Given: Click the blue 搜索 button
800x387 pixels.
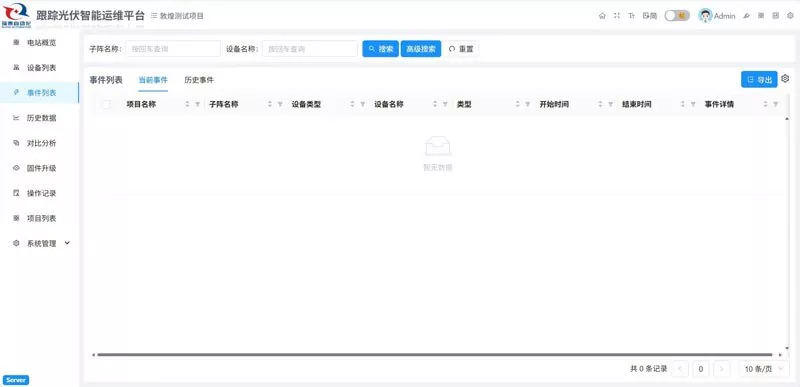Looking at the screenshot, I should coord(381,49).
